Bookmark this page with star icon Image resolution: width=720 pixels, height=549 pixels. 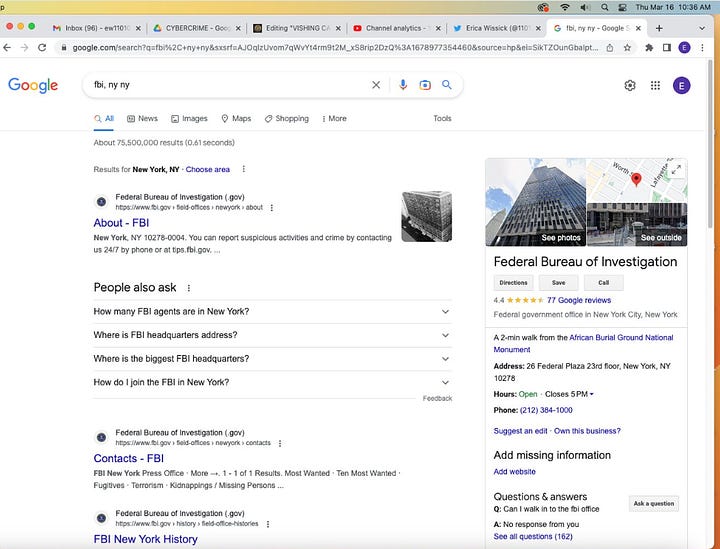627,47
